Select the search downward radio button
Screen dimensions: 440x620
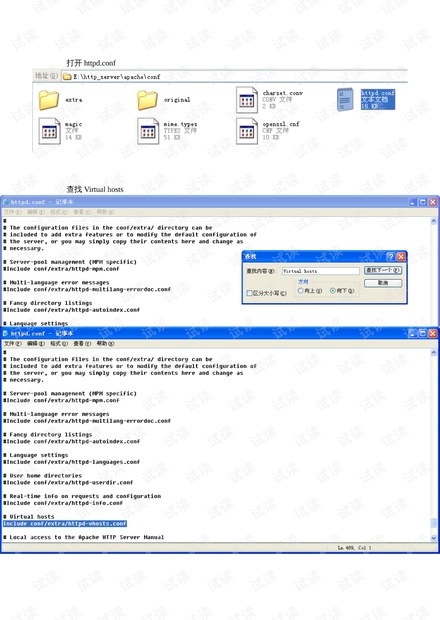pos(332,291)
